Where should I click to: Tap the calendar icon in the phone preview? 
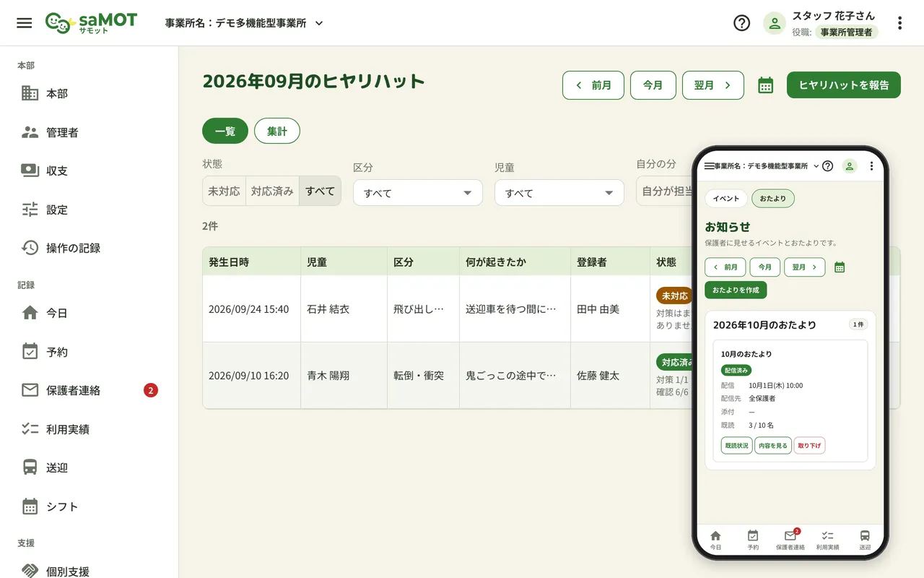click(x=840, y=267)
